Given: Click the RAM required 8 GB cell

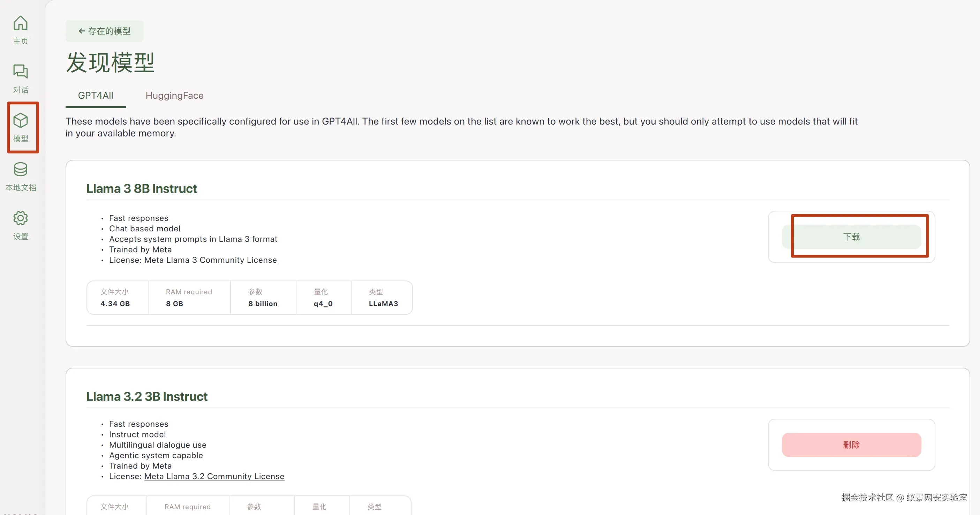Looking at the screenshot, I should tap(175, 303).
